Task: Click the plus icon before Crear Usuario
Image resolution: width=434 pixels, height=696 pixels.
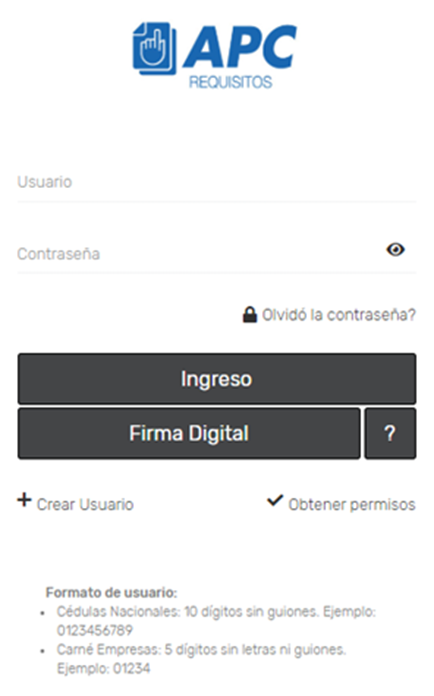Action: click(24, 500)
